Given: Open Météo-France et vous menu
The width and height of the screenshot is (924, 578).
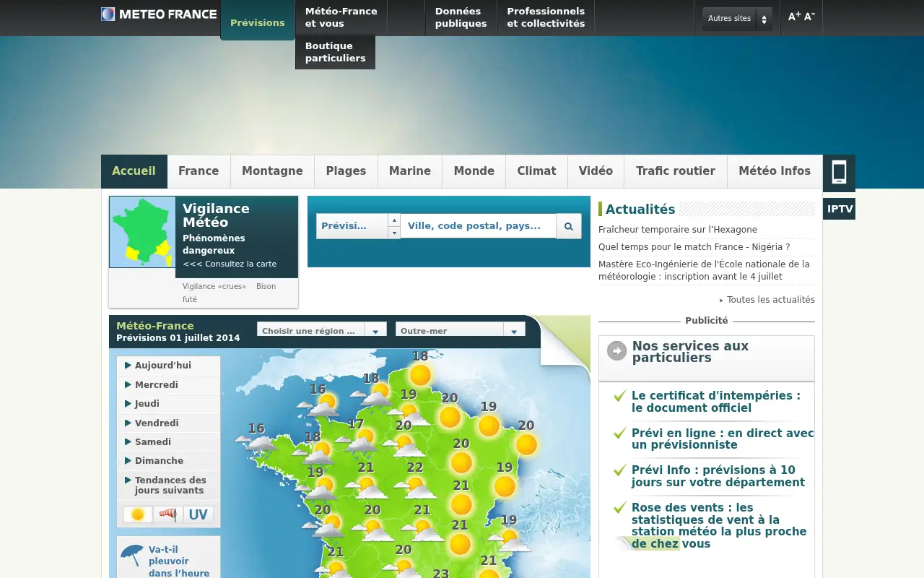Looking at the screenshot, I should click(x=341, y=17).
